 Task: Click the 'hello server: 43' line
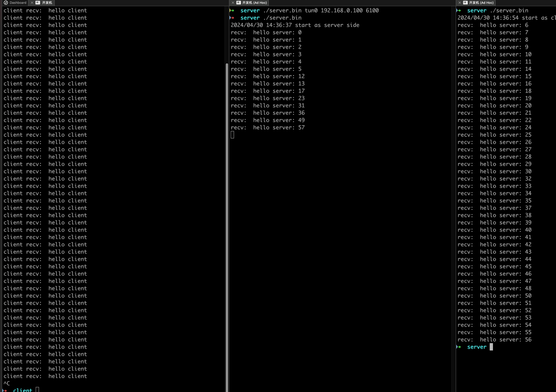pos(494,252)
